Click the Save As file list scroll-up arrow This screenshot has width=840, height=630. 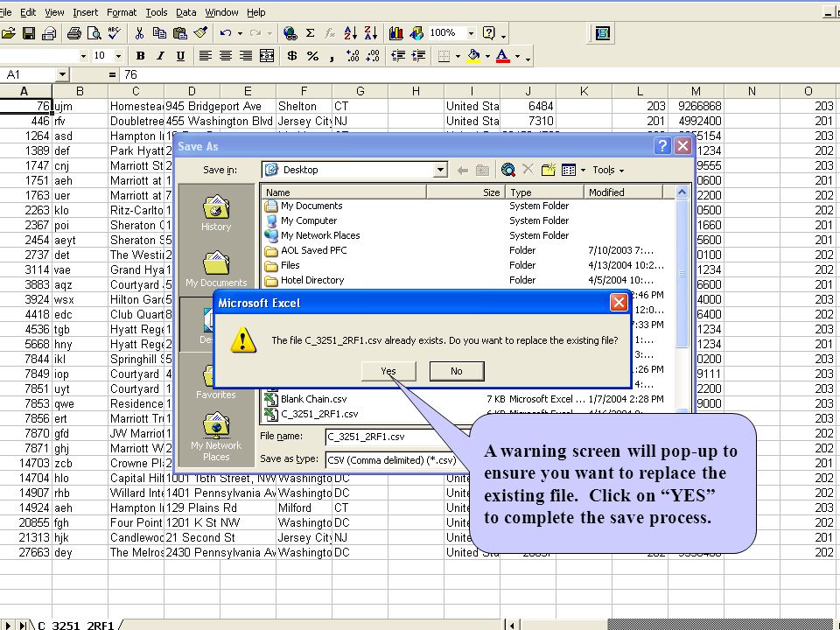682,192
